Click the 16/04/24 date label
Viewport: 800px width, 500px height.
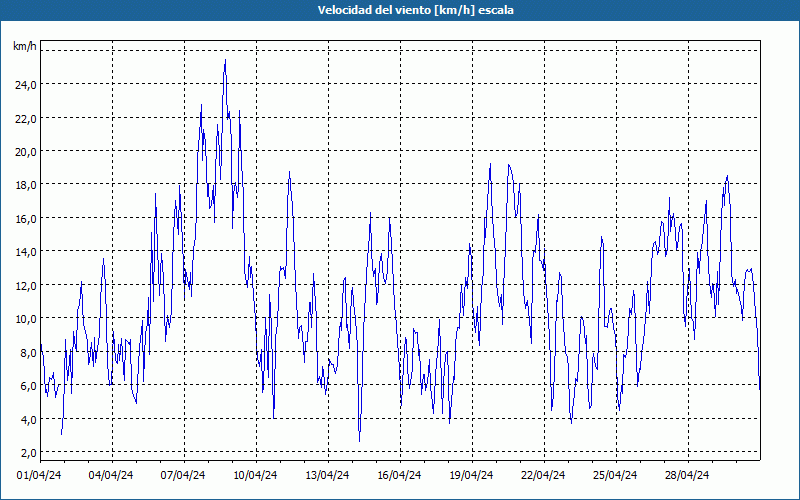tap(399, 475)
